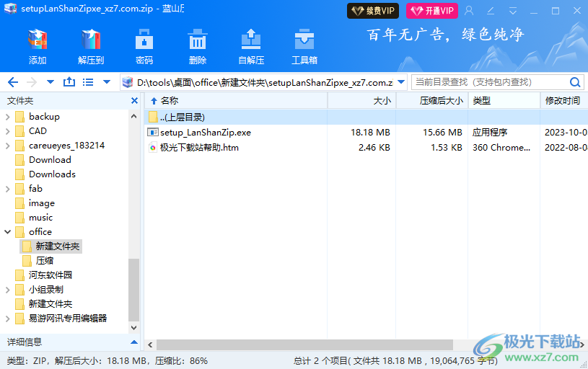
Task: Select 极光下载站帮助.htm file
Action: (199, 148)
